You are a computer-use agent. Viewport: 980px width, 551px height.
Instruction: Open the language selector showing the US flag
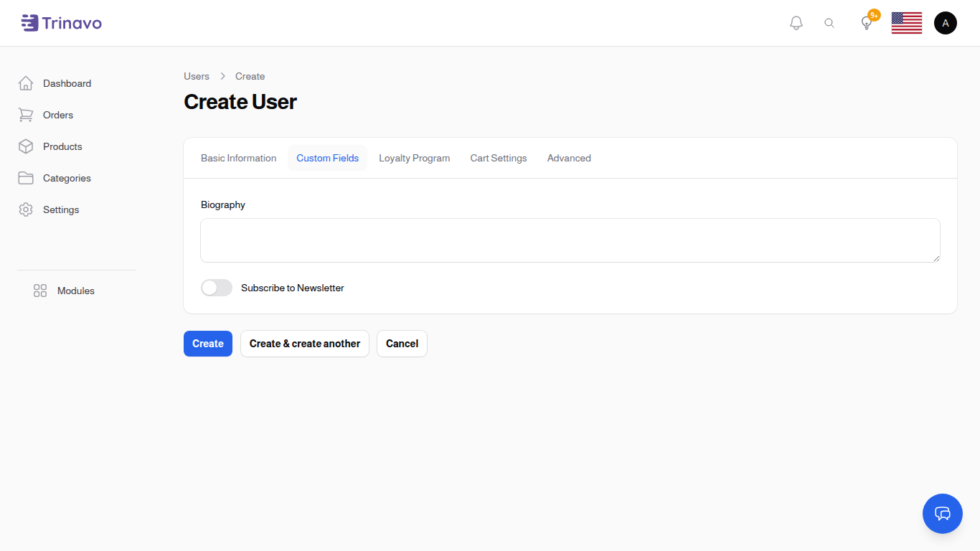point(906,22)
